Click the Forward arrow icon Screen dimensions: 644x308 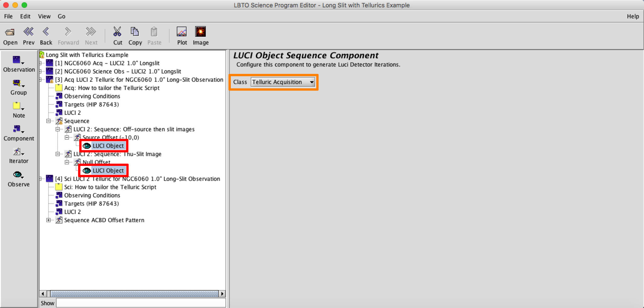click(68, 32)
